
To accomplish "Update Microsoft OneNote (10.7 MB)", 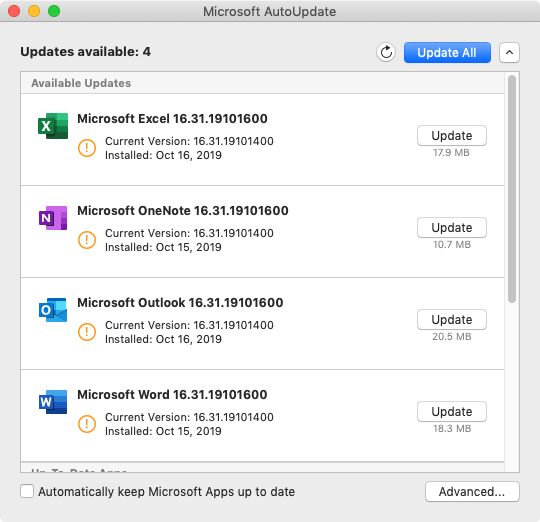I will pyautogui.click(x=452, y=228).
